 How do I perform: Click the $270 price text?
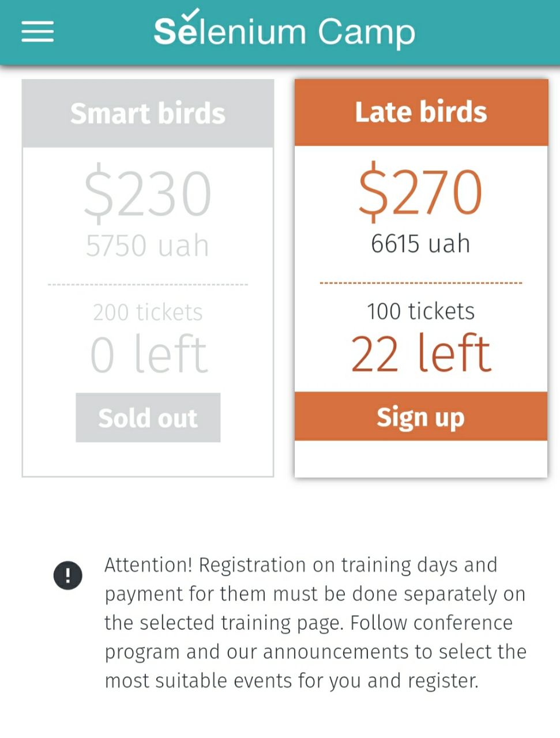click(x=420, y=193)
